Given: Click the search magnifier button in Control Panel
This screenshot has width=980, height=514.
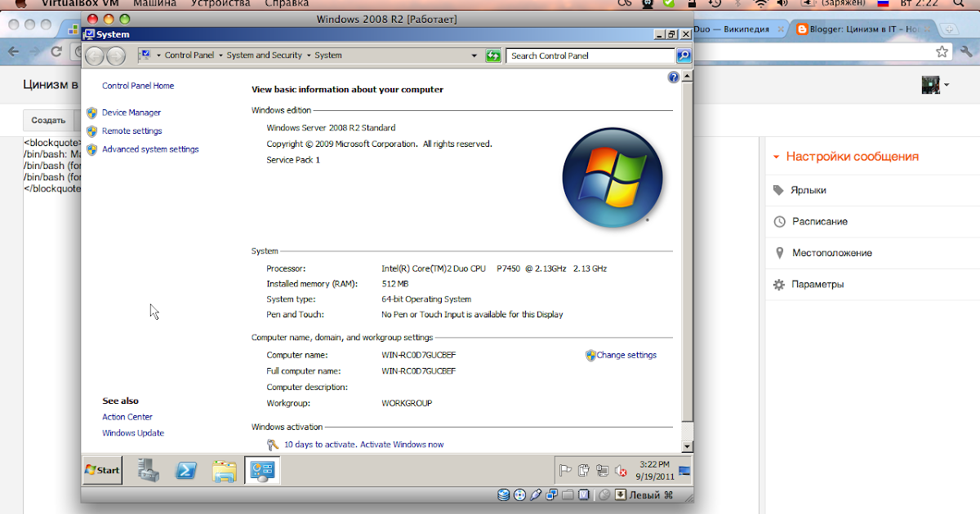Looking at the screenshot, I should coord(684,55).
